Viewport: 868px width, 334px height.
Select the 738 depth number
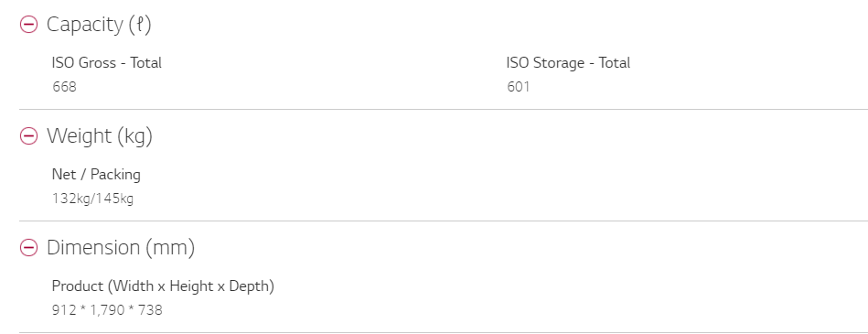click(x=151, y=309)
